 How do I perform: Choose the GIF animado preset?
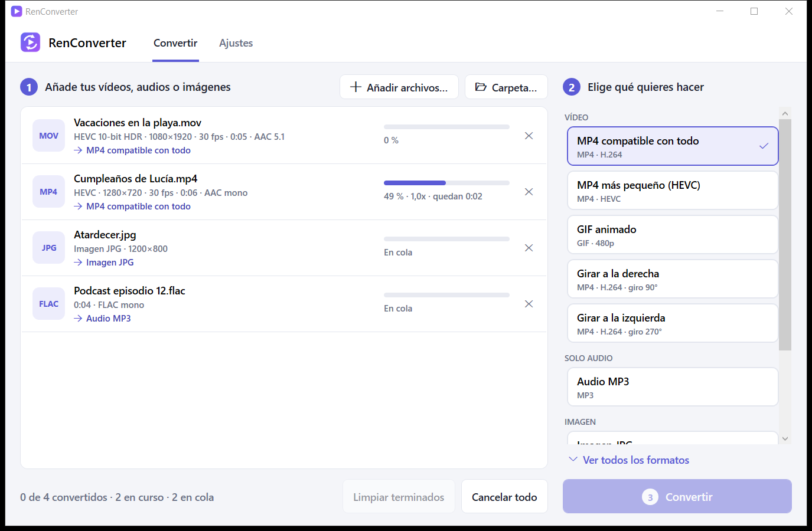(x=673, y=235)
